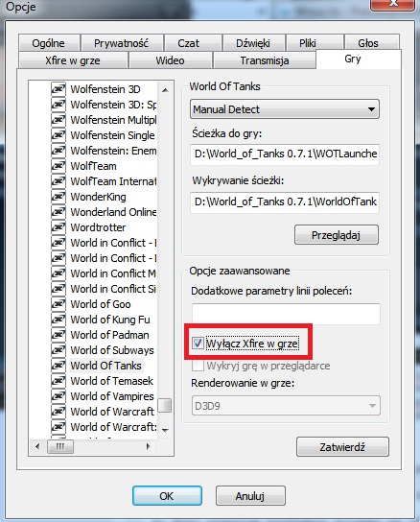This screenshot has height=522, width=420.
Task: Click the icon beside World of Goo
Action: point(58,304)
